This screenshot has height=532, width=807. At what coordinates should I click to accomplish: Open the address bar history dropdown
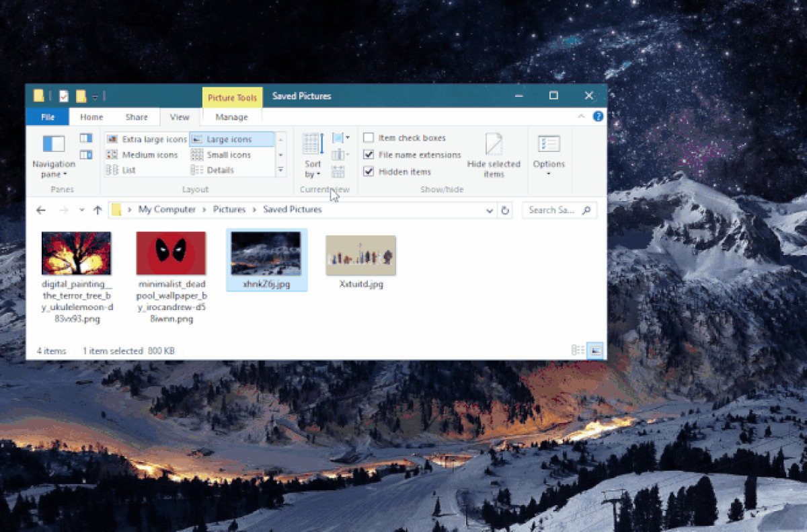coord(490,210)
